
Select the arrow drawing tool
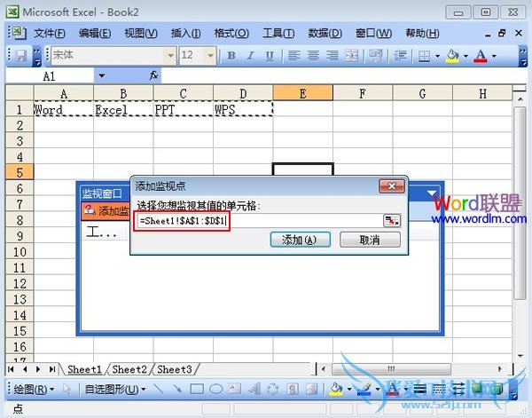(x=177, y=389)
